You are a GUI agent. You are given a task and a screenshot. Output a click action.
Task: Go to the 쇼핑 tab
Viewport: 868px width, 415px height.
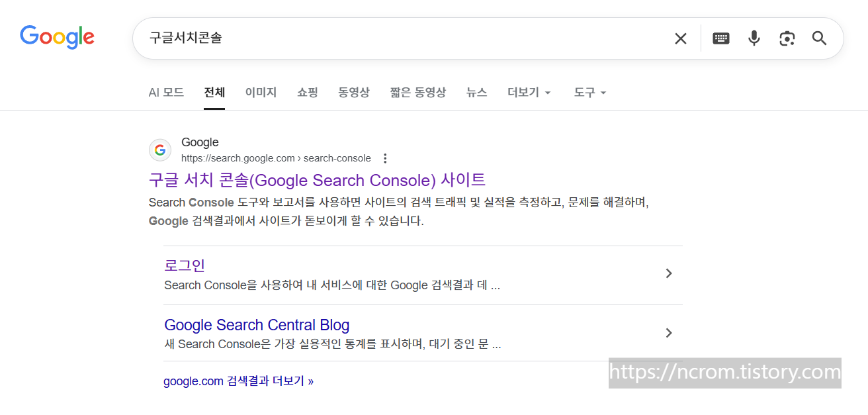308,93
